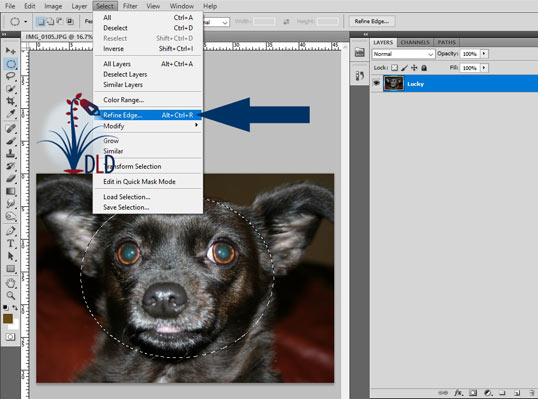Select the Move tool
This screenshot has height=399, width=538.
pyautogui.click(x=11, y=51)
